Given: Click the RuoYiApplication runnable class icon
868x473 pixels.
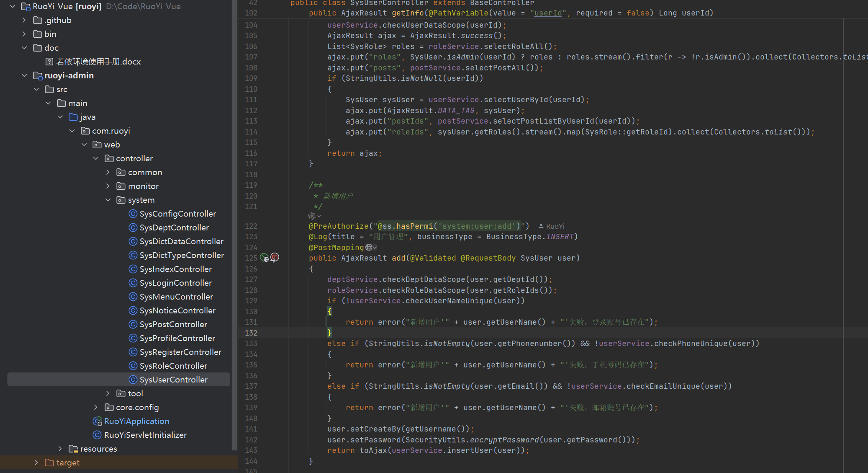Looking at the screenshot, I should [98, 421].
